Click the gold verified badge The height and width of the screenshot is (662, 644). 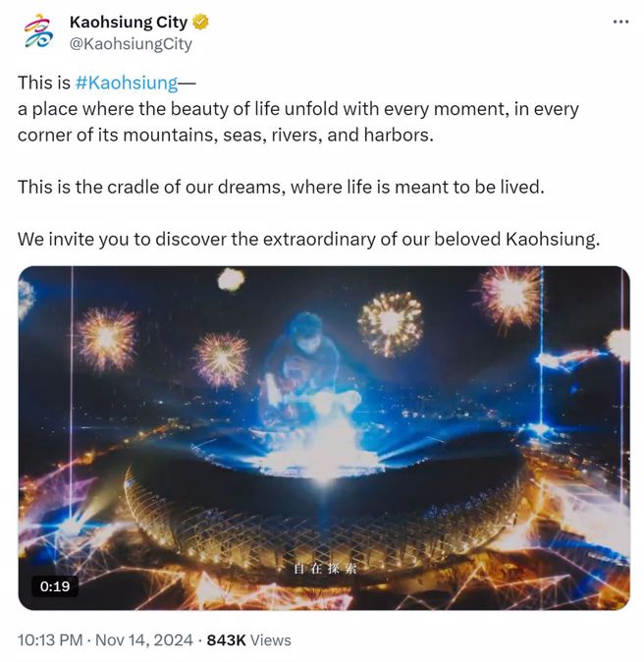[200, 23]
